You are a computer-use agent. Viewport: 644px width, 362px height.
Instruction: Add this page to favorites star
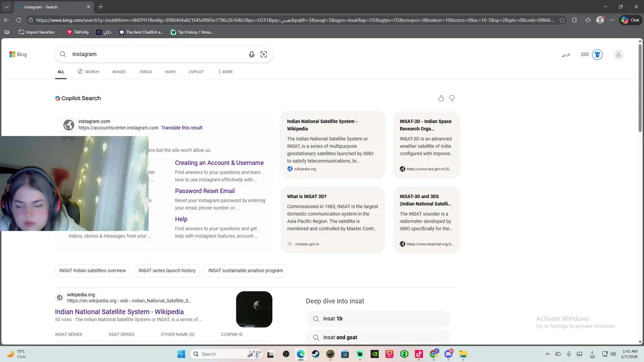(x=562, y=20)
